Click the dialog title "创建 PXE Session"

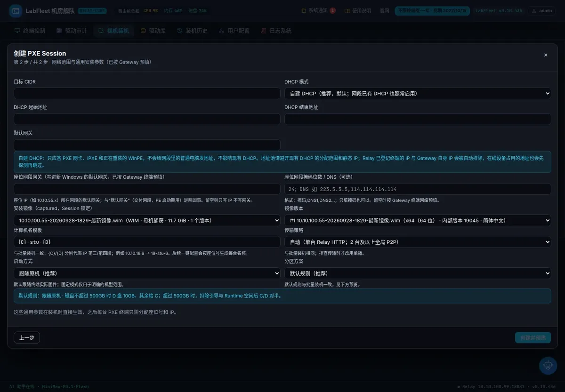(x=40, y=53)
